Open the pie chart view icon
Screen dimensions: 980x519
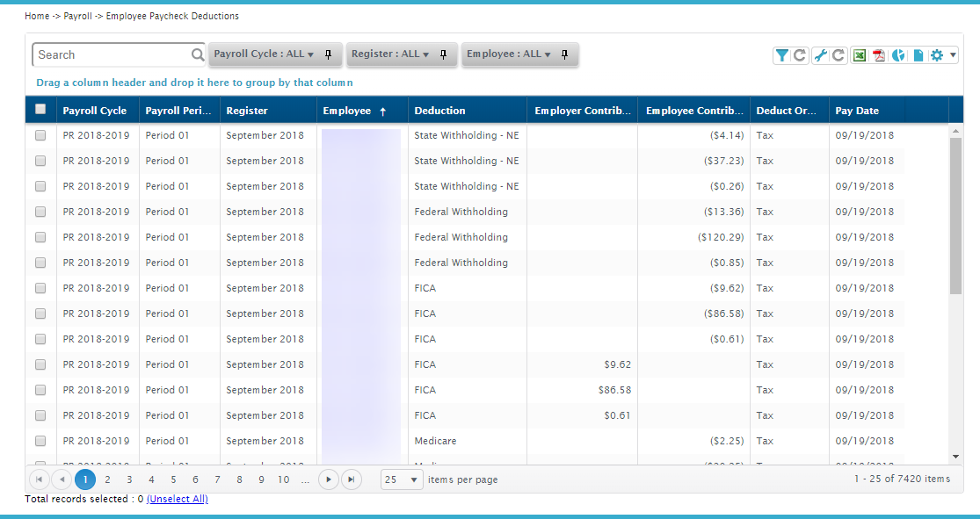pyautogui.click(x=899, y=55)
